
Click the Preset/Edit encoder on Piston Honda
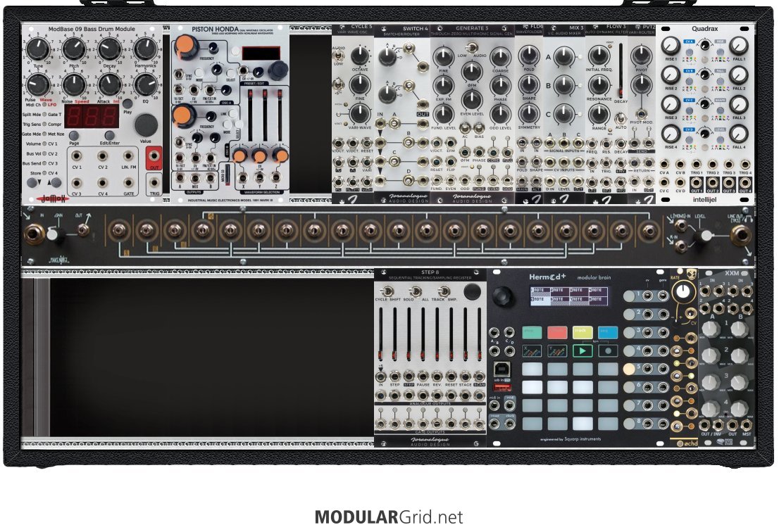point(278,69)
